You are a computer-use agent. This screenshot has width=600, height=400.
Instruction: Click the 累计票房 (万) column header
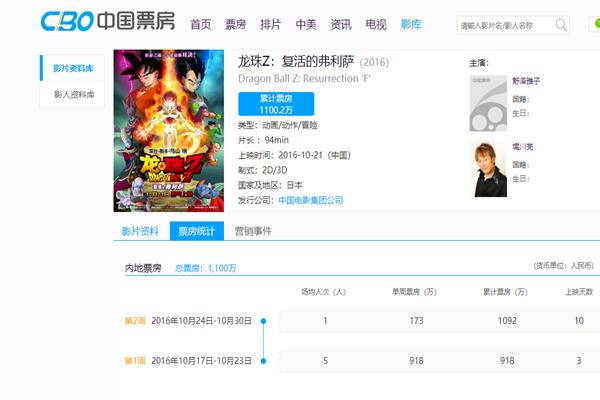coord(505,292)
